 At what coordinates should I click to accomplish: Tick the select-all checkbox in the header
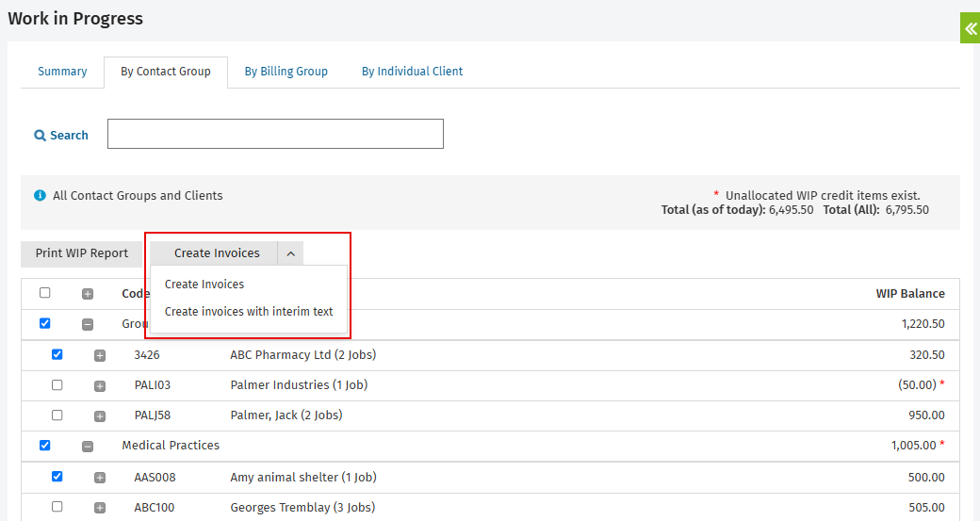tap(45, 293)
